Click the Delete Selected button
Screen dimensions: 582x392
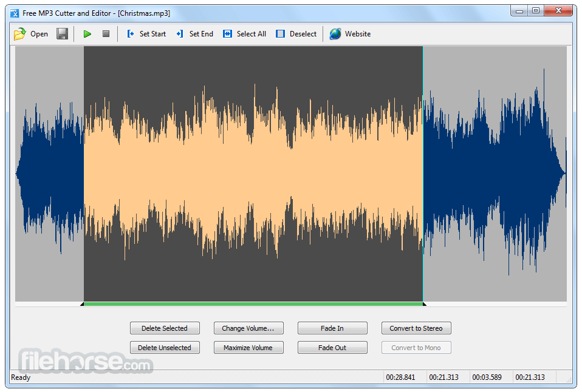pos(165,328)
